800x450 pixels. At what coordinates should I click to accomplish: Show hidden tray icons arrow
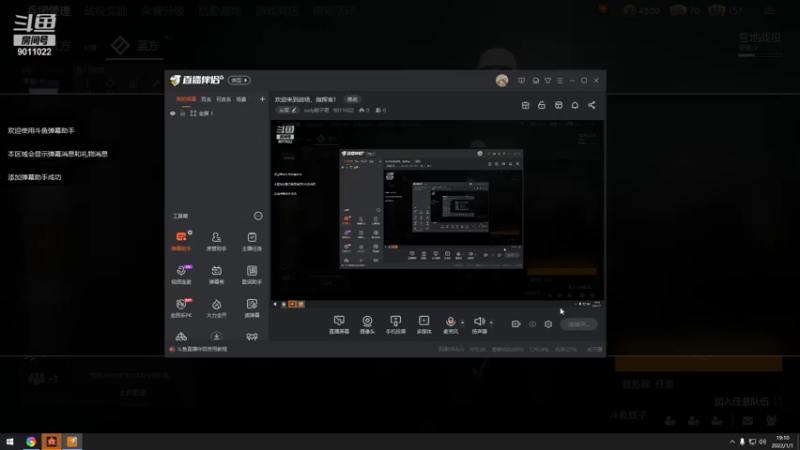click(x=732, y=442)
